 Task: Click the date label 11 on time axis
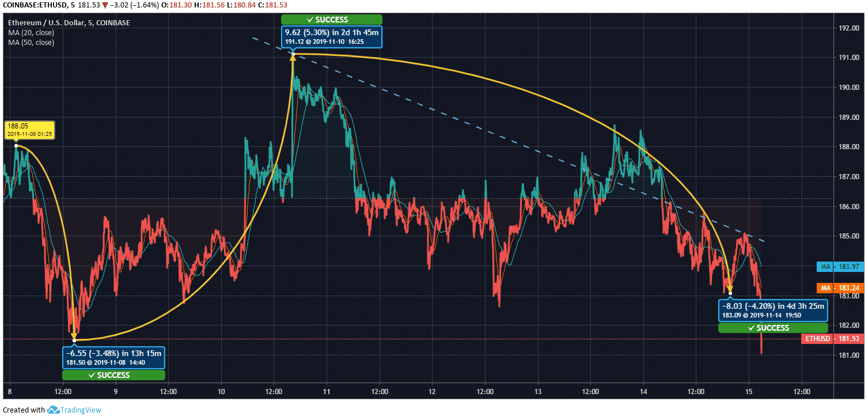click(327, 391)
